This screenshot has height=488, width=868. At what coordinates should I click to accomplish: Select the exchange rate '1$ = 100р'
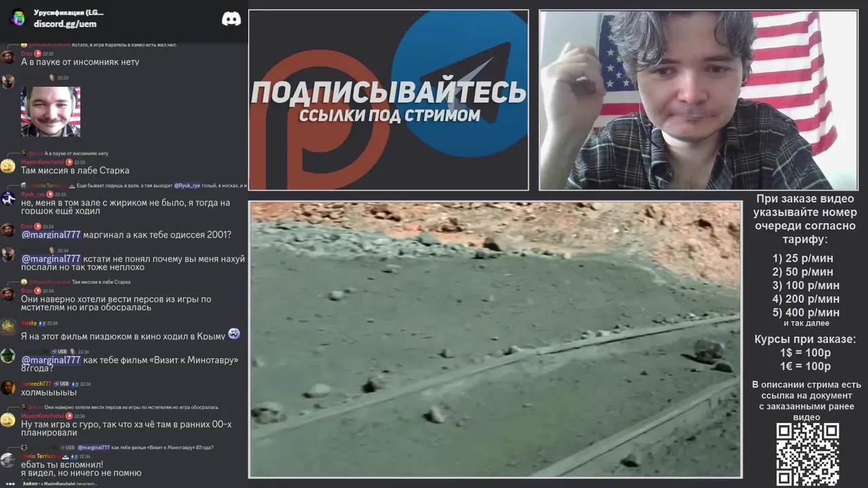tap(806, 353)
